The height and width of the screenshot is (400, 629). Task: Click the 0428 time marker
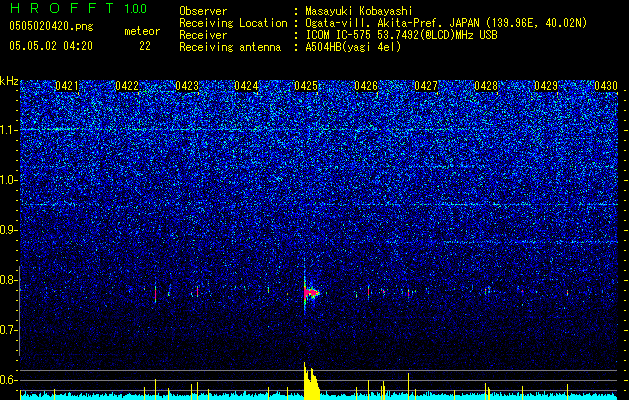486,85
